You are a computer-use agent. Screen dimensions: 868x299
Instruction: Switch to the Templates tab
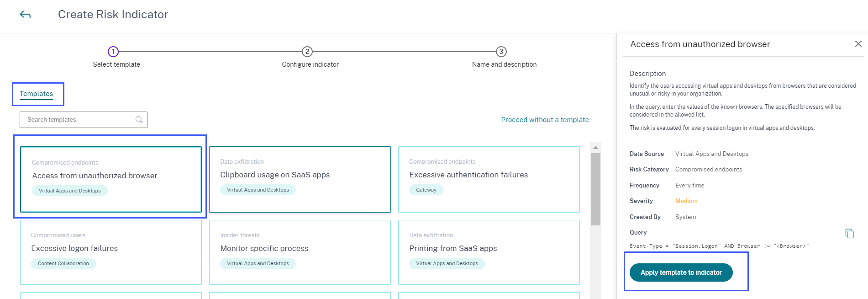click(37, 94)
